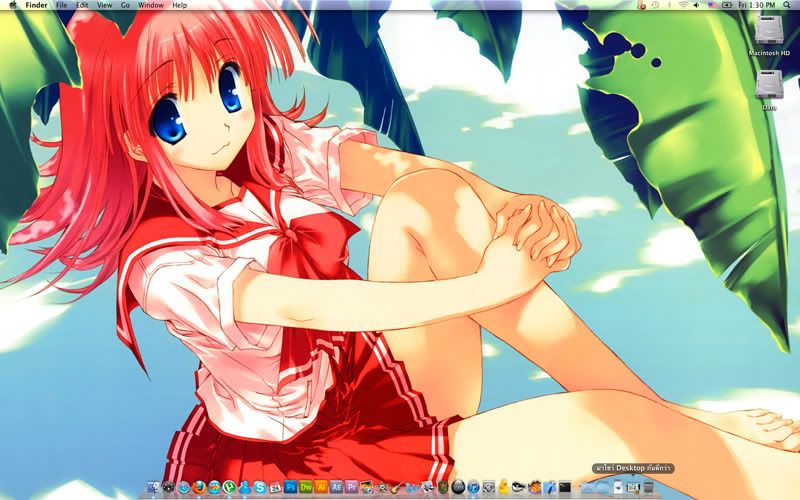Image resolution: width=800 pixels, height=500 pixels.
Task: Click the Fri 1:30 PM clock
Action: (757, 5)
